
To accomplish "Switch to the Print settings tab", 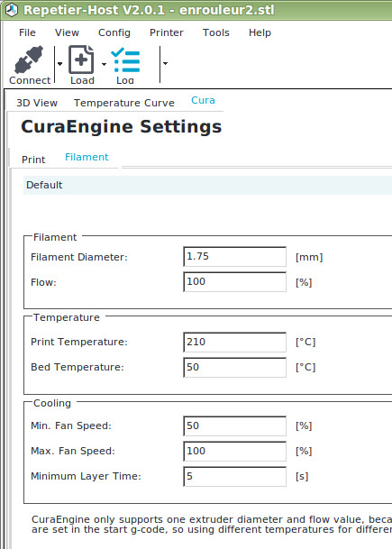I will [33, 160].
